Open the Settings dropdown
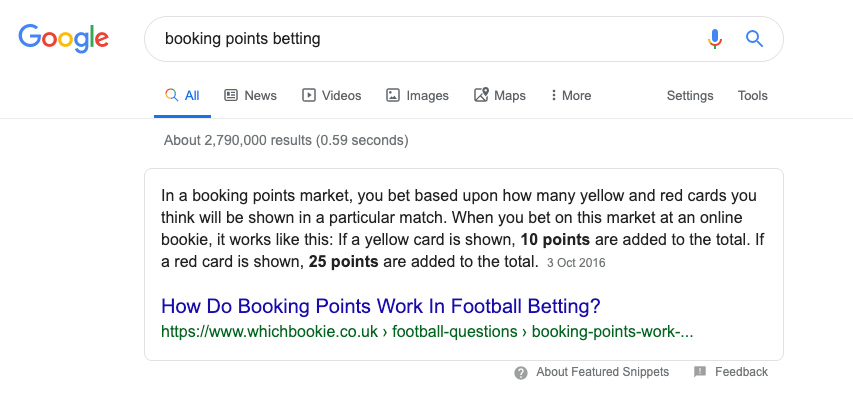The height and width of the screenshot is (407, 853). [690, 96]
